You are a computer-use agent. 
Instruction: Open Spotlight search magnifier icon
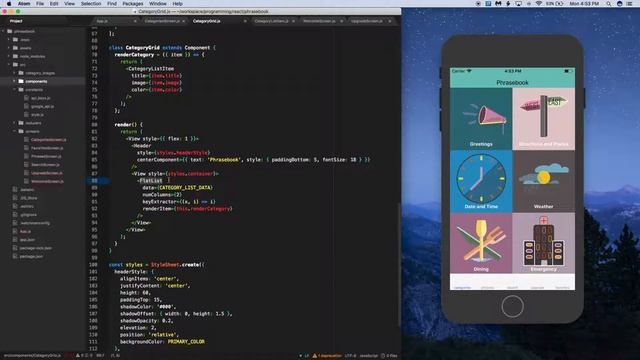coord(608,4)
